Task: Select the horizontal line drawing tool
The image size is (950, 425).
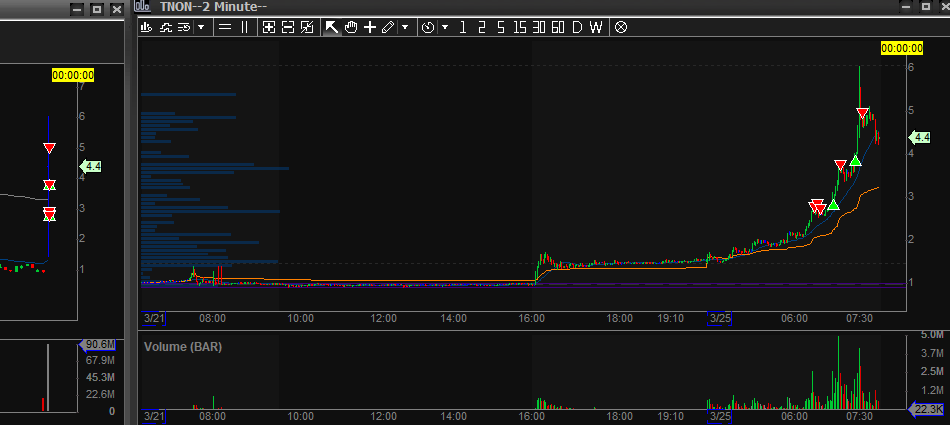Action: coord(225,27)
